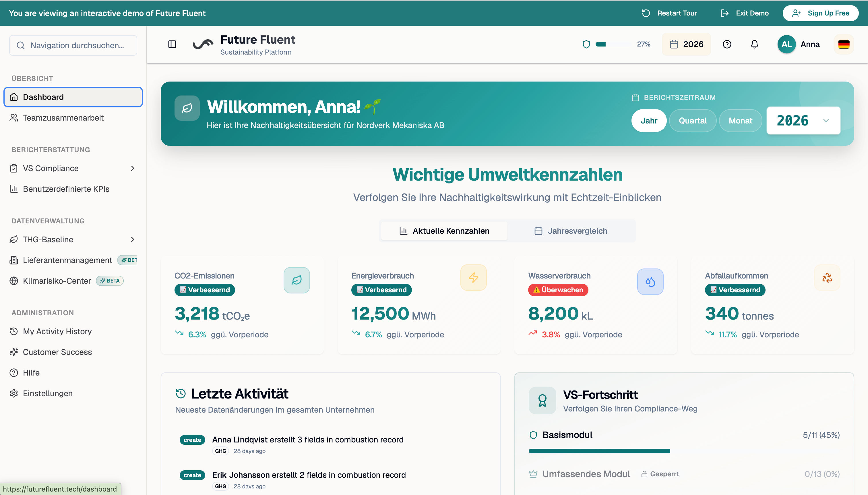Click the Restart Tour button

pos(669,13)
